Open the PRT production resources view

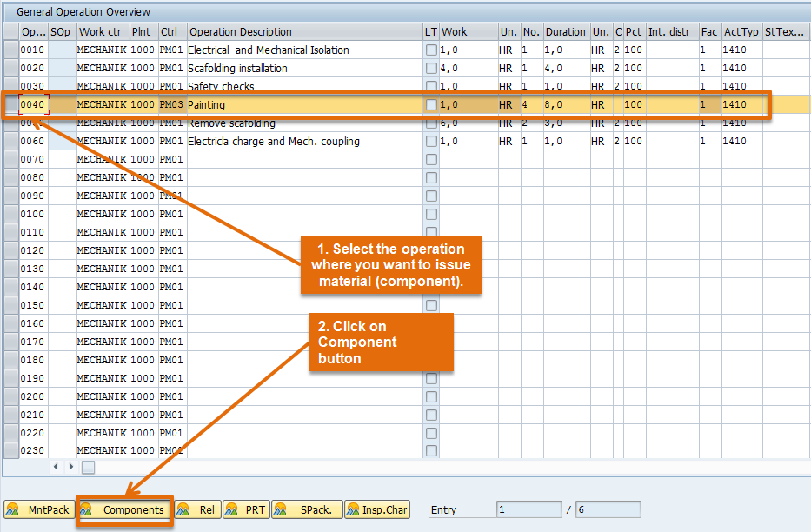[246, 510]
